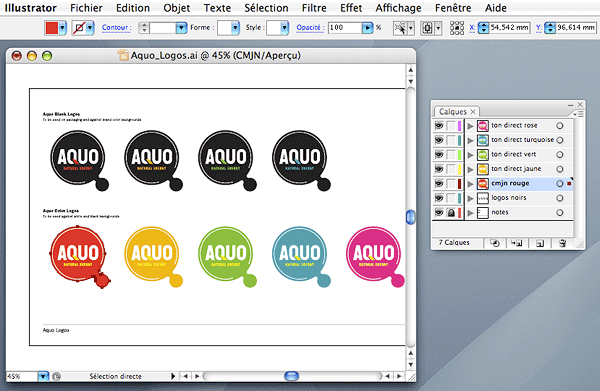Toggle lock box for cmjn rouge layer
600x391 pixels.
pos(451,184)
